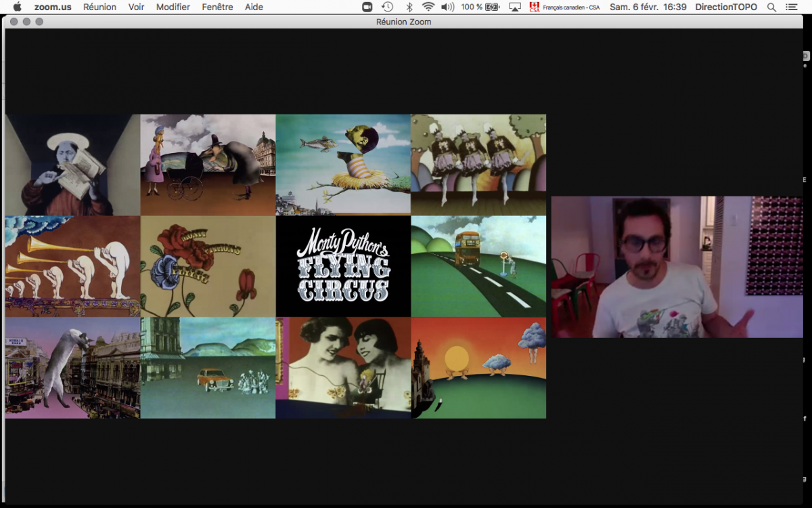Viewport: 812px width, 508px height.
Task: Open the DirectionTOPO user menu
Action: (726, 7)
